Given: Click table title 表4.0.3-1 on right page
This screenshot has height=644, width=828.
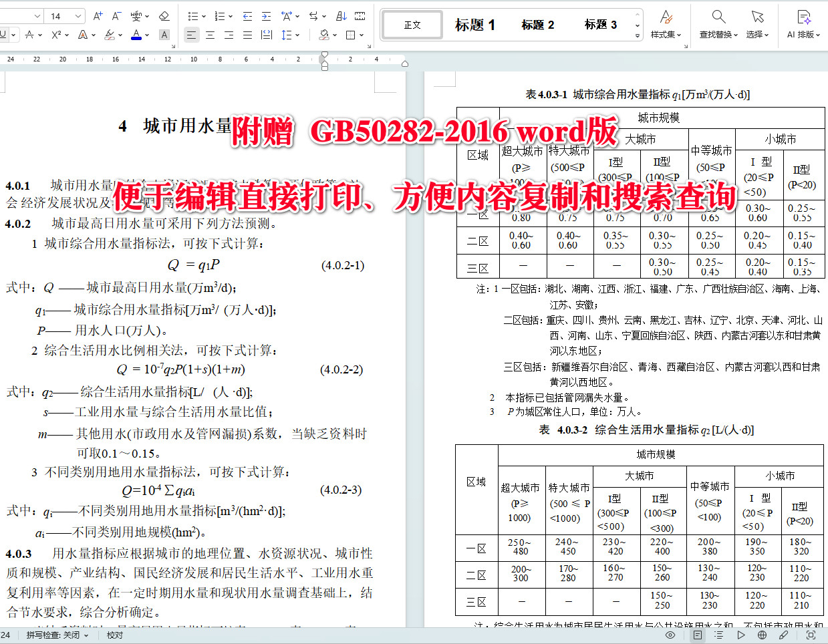Looking at the screenshot, I should 638,95.
